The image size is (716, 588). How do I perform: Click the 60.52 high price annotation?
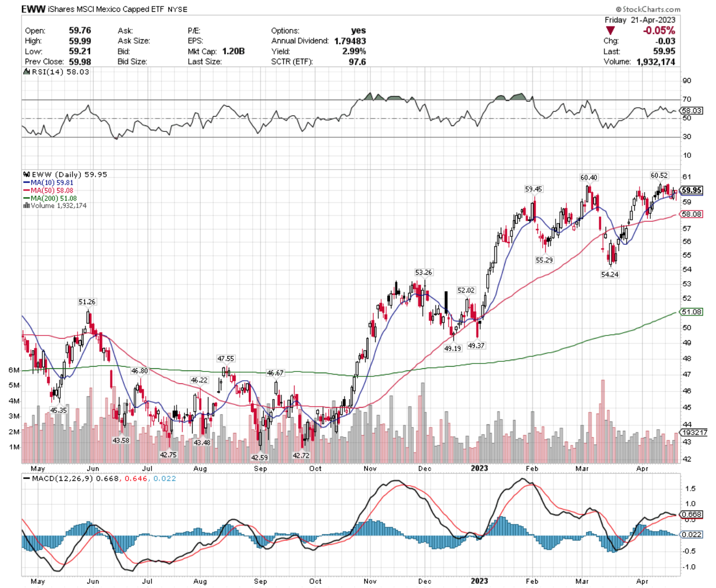(659, 176)
